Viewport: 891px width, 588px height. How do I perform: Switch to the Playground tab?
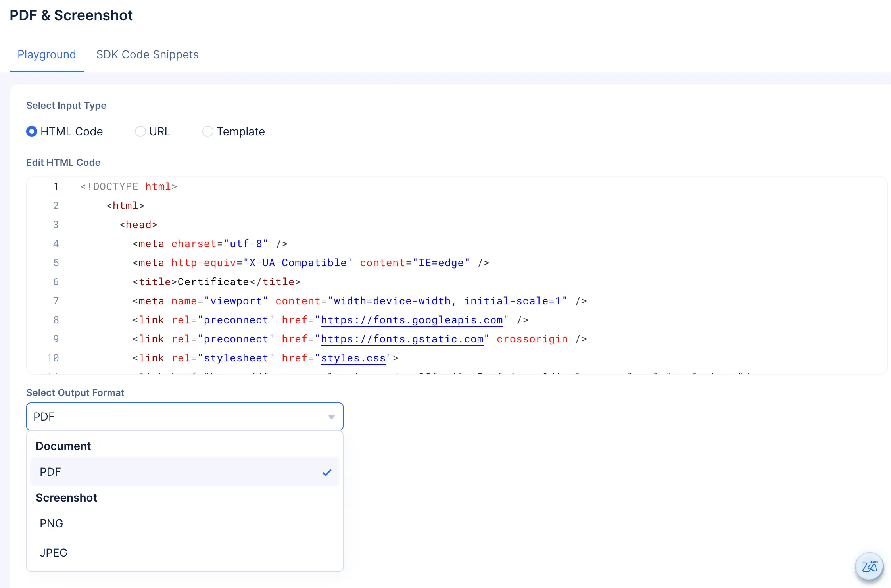coord(47,54)
